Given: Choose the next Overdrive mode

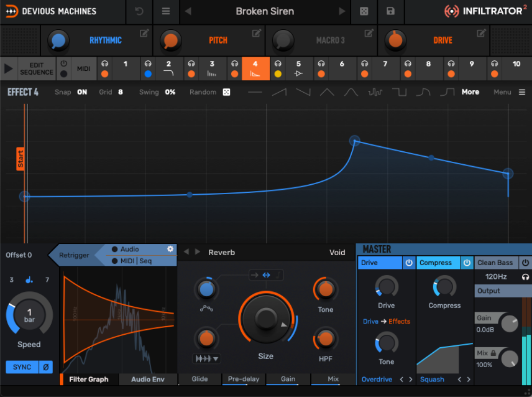Looking at the screenshot, I should 411,380.
